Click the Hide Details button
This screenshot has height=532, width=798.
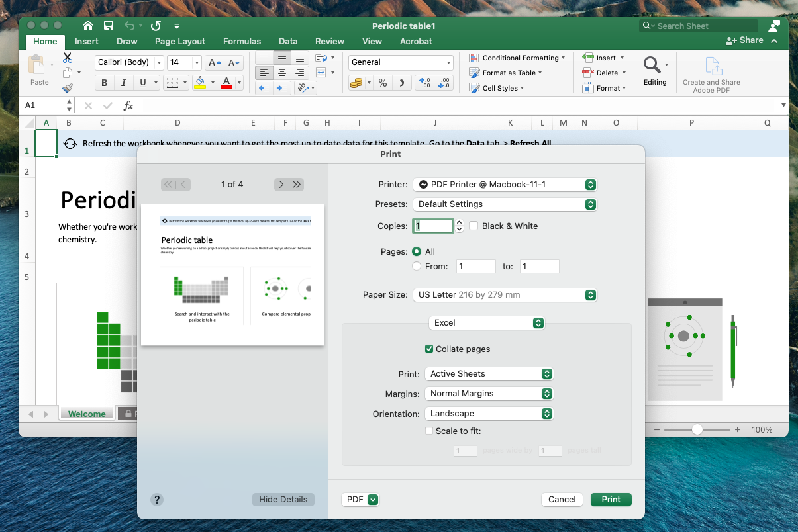point(283,500)
